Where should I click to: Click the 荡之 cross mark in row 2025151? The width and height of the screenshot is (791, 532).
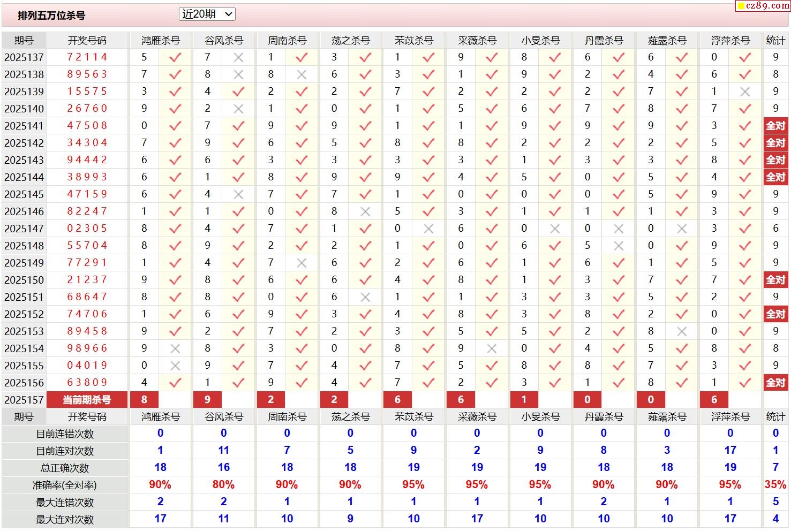point(365,298)
